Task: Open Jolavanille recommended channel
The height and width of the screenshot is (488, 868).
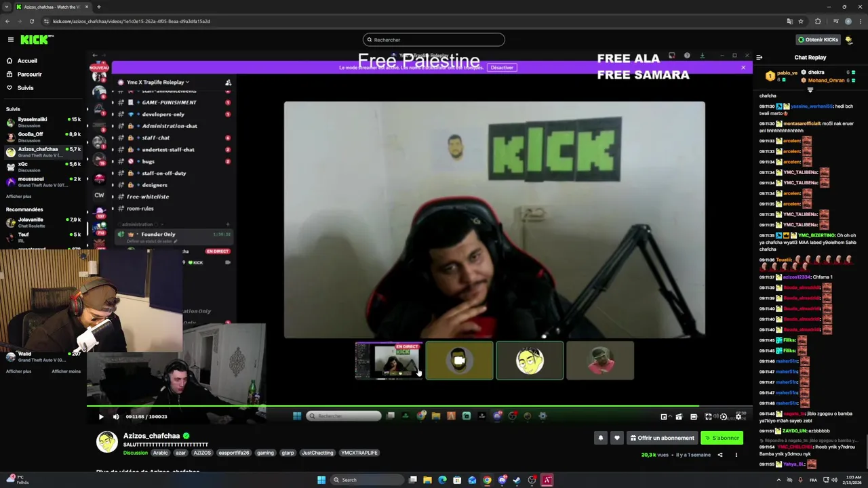Action: [x=43, y=222]
